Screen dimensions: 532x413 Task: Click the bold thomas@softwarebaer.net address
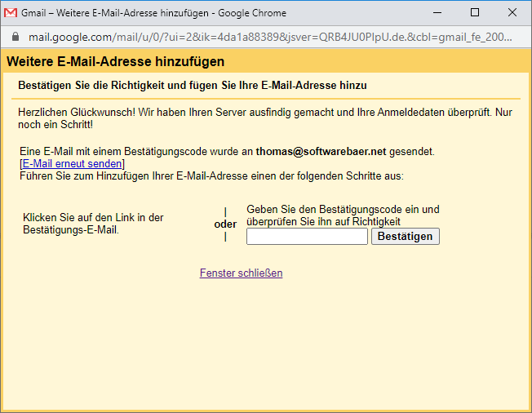point(322,152)
